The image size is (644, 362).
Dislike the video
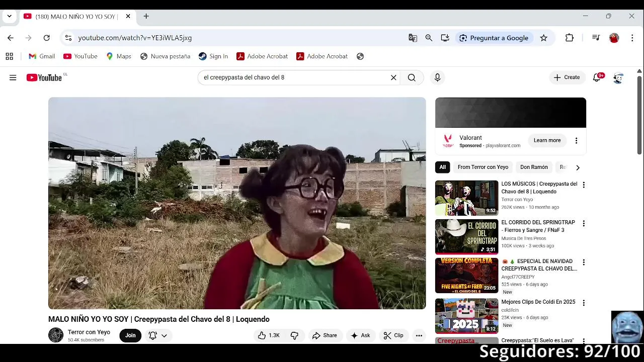pos(294,335)
